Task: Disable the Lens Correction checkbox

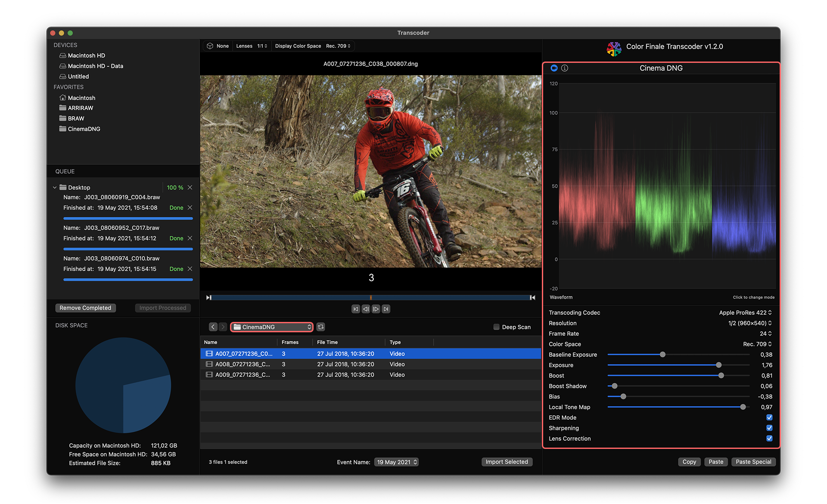Action: 769,438
